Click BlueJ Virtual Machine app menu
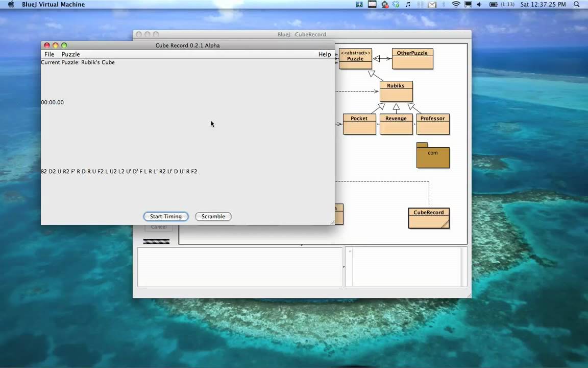The image size is (588, 368). 53,5
